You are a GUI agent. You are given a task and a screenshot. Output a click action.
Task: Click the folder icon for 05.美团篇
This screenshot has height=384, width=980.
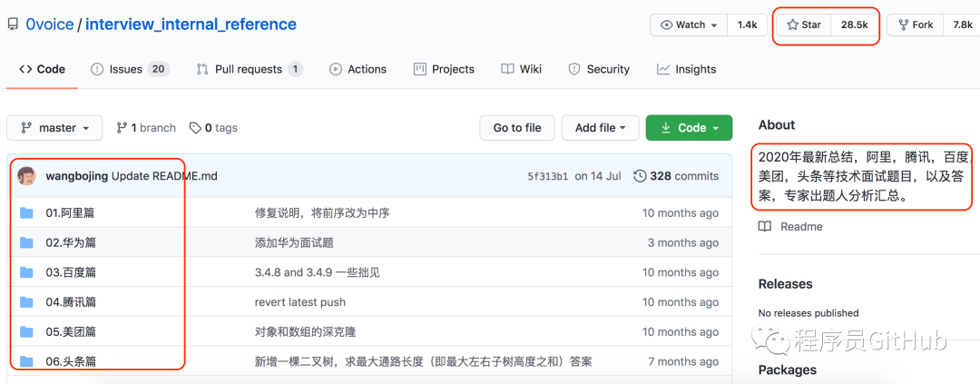click(x=26, y=331)
